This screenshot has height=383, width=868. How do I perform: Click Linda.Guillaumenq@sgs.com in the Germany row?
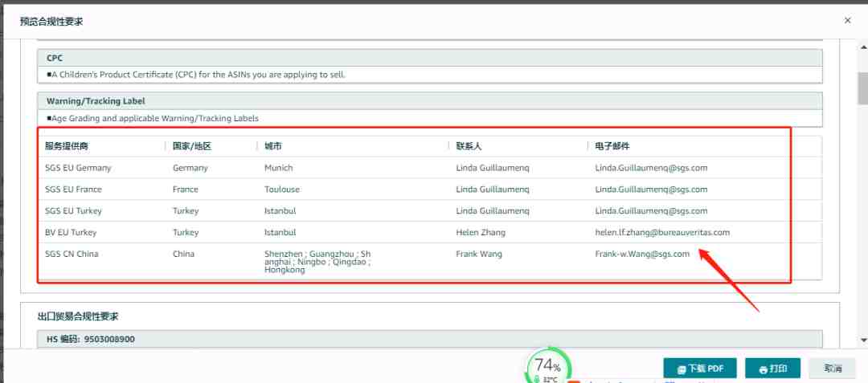(651, 168)
